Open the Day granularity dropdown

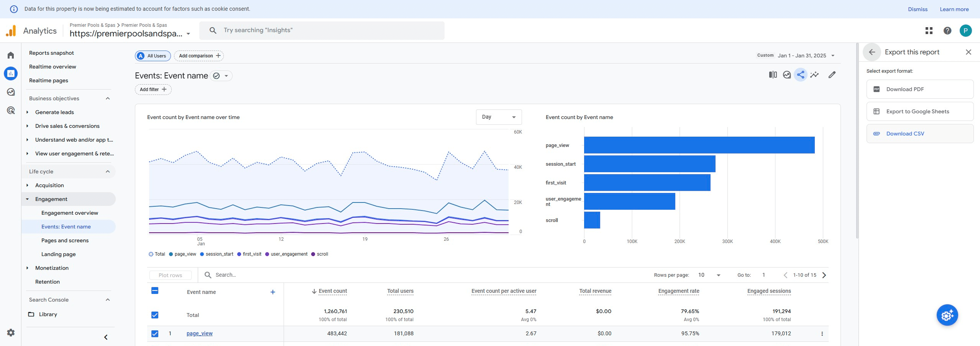click(x=498, y=117)
